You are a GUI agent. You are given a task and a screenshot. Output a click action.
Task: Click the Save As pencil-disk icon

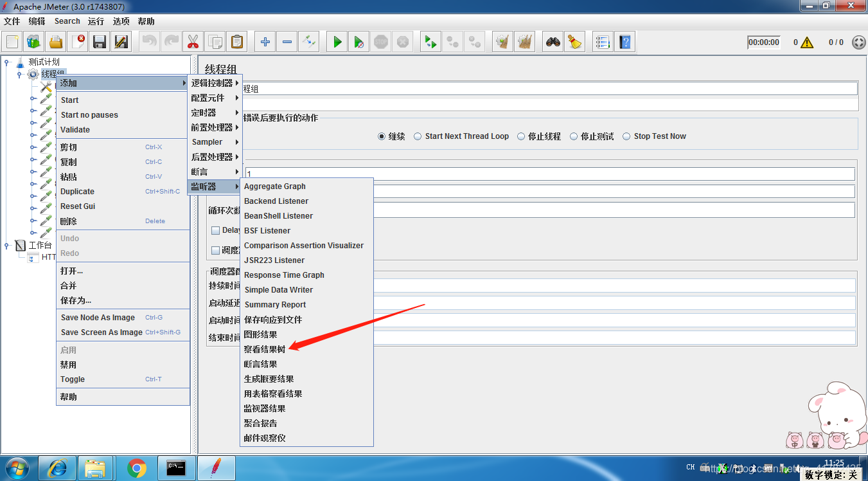(x=121, y=42)
